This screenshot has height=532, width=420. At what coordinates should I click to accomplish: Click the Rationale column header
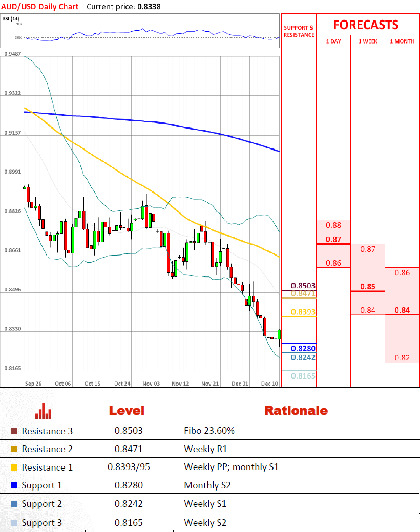[x=296, y=411]
